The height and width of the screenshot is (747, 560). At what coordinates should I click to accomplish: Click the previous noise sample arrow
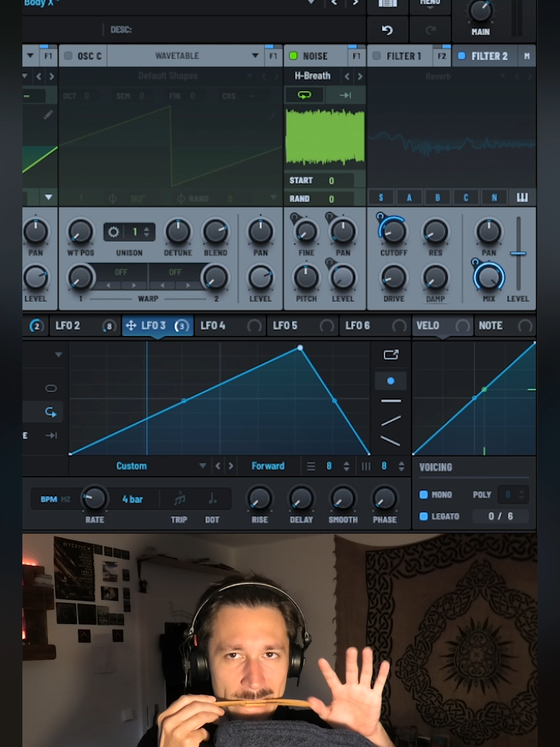347,76
